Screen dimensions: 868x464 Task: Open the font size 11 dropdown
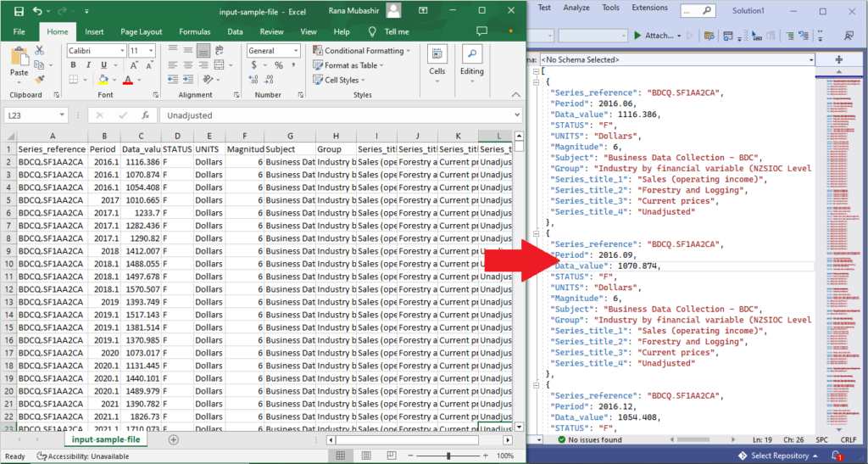click(152, 50)
